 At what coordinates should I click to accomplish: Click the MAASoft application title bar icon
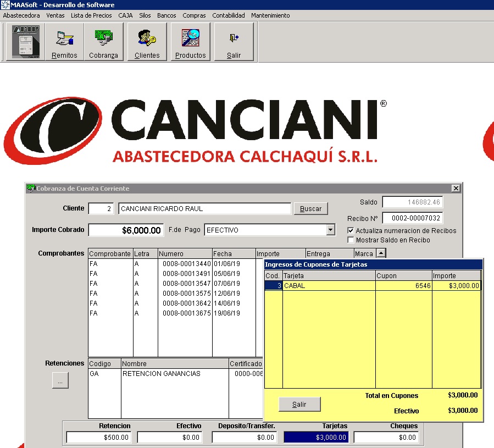[x=5, y=5]
